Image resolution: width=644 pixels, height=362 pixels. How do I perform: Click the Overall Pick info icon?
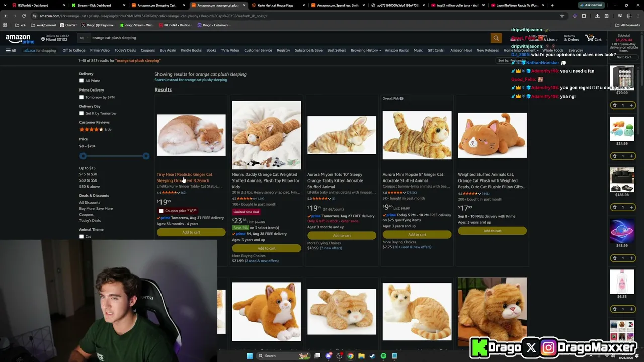tap(401, 98)
